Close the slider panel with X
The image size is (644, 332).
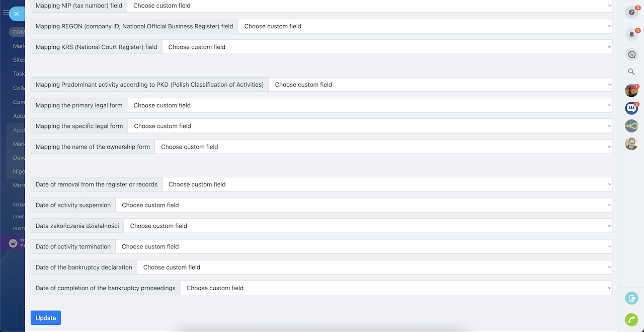pyautogui.click(x=16, y=14)
